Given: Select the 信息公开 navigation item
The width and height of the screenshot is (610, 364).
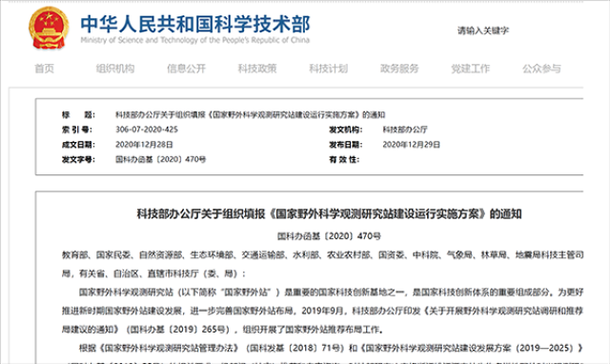Looking at the screenshot, I should (187, 69).
